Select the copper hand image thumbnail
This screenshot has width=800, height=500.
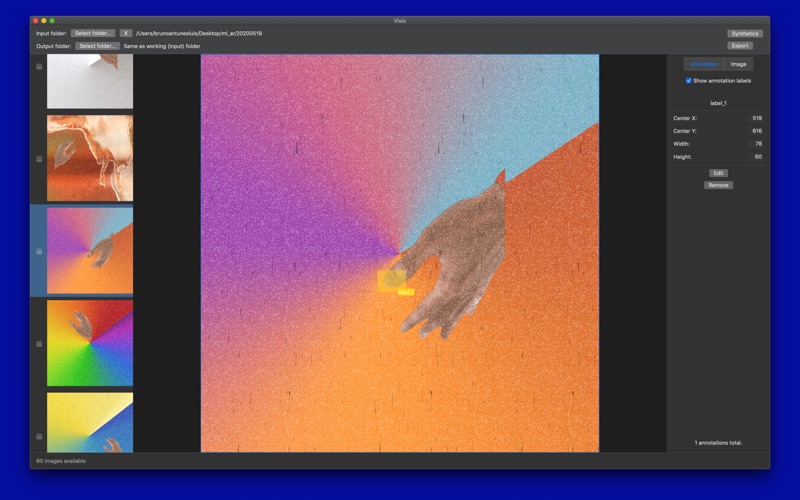point(90,158)
